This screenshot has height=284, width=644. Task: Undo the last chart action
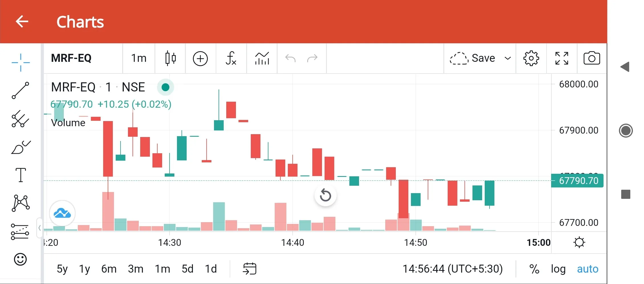pyautogui.click(x=290, y=58)
